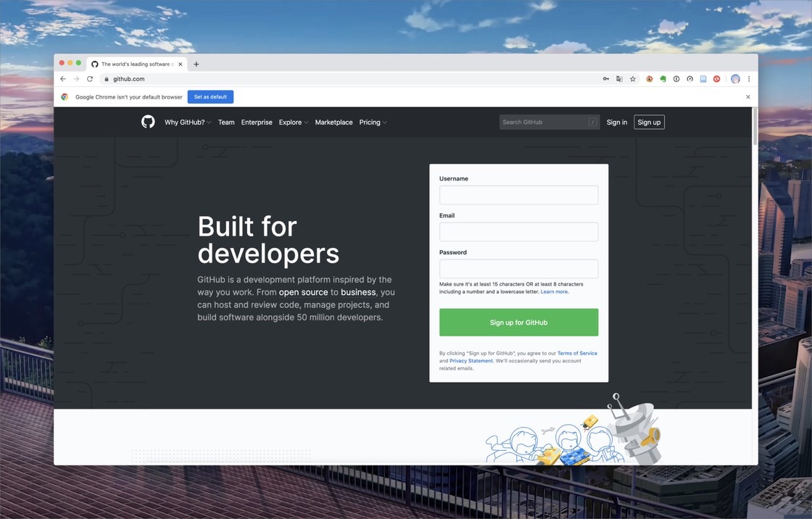This screenshot has width=812, height=519.
Task: Go back with the browser back arrow
Action: [63, 79]
